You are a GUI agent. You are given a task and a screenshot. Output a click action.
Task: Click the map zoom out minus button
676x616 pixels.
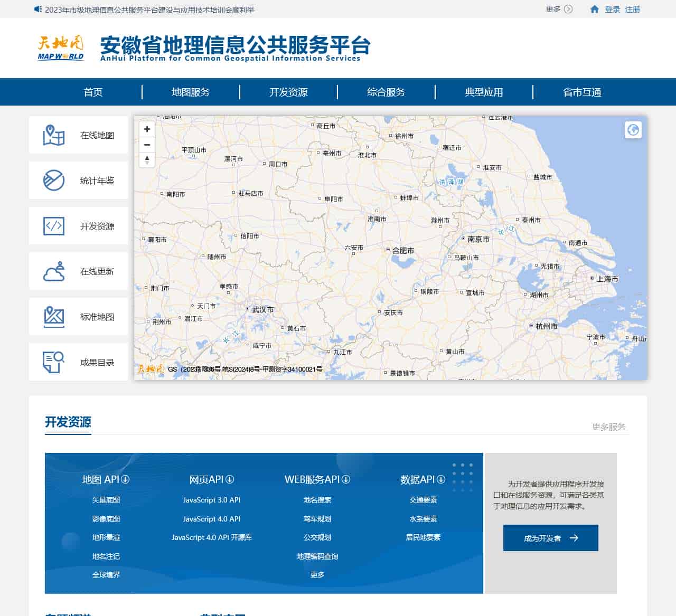tap(147, 145)
